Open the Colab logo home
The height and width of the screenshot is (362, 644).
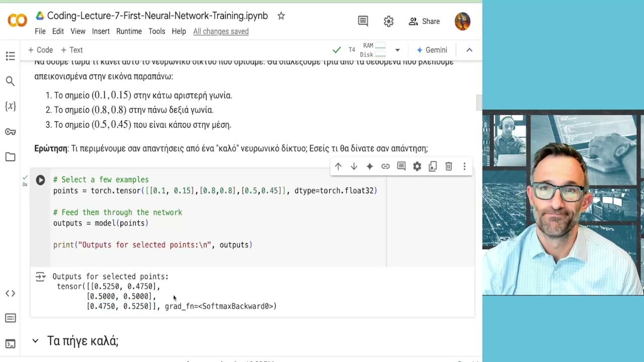point(17,20)
